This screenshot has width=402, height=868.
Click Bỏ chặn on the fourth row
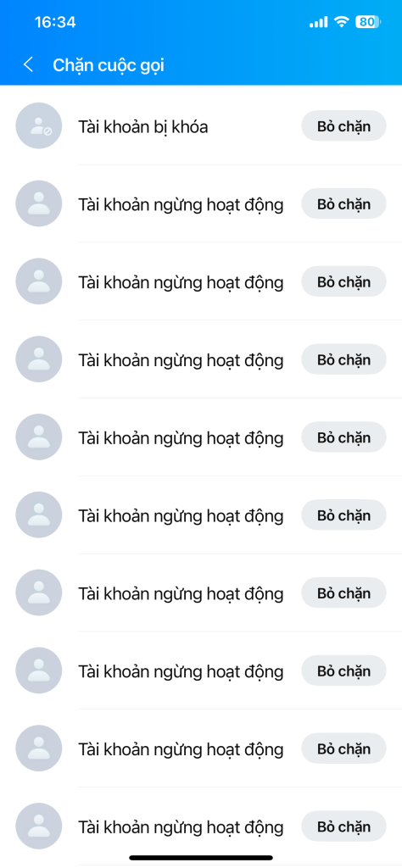click(343, 359)
